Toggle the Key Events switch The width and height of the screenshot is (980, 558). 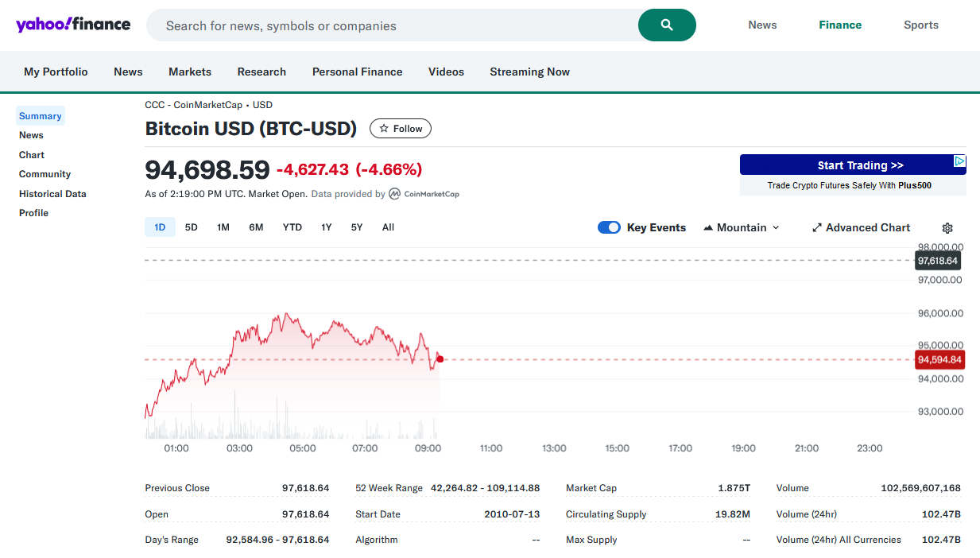coord(609,227)
